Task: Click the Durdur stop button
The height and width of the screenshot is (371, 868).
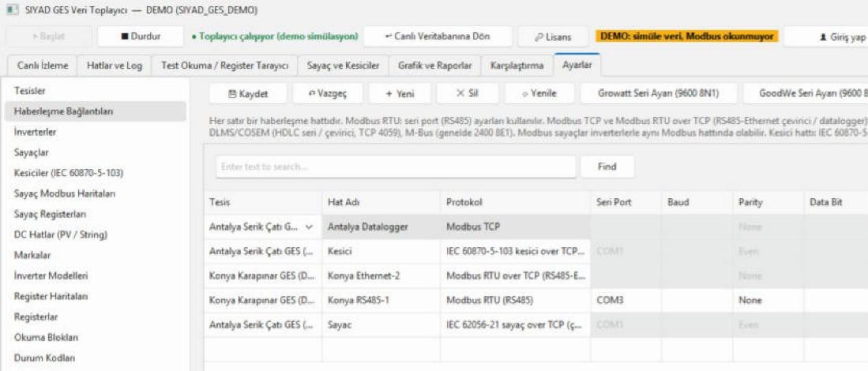Action: 140,36
